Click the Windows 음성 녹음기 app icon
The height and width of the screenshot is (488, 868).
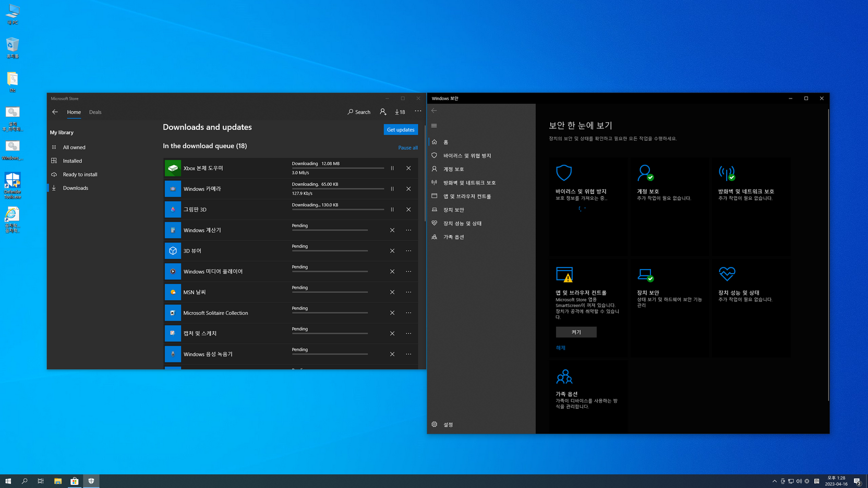[x=173, y=354]
